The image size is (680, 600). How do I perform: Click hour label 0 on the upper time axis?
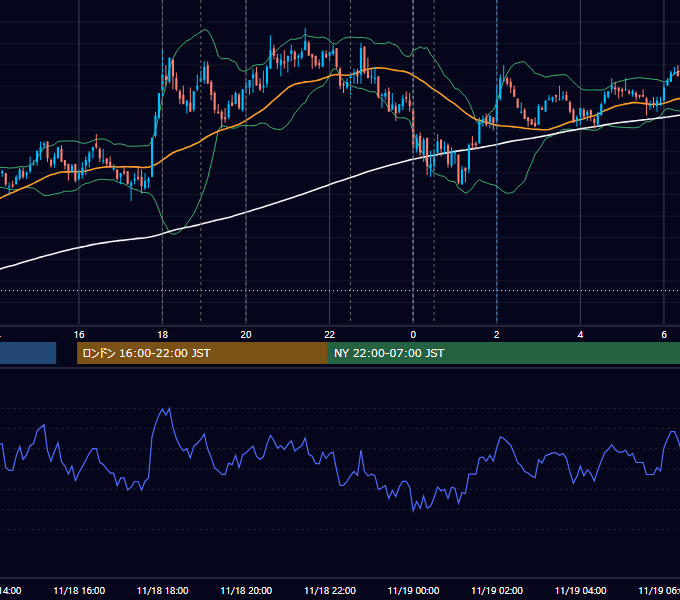[x=413, y=335]
